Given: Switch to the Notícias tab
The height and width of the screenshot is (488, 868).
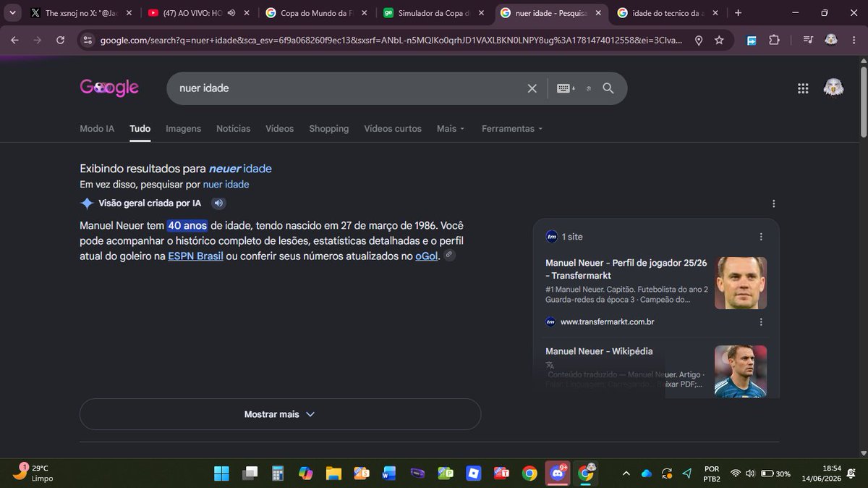Looking at the screenshot, I should [x=233, y=128].
